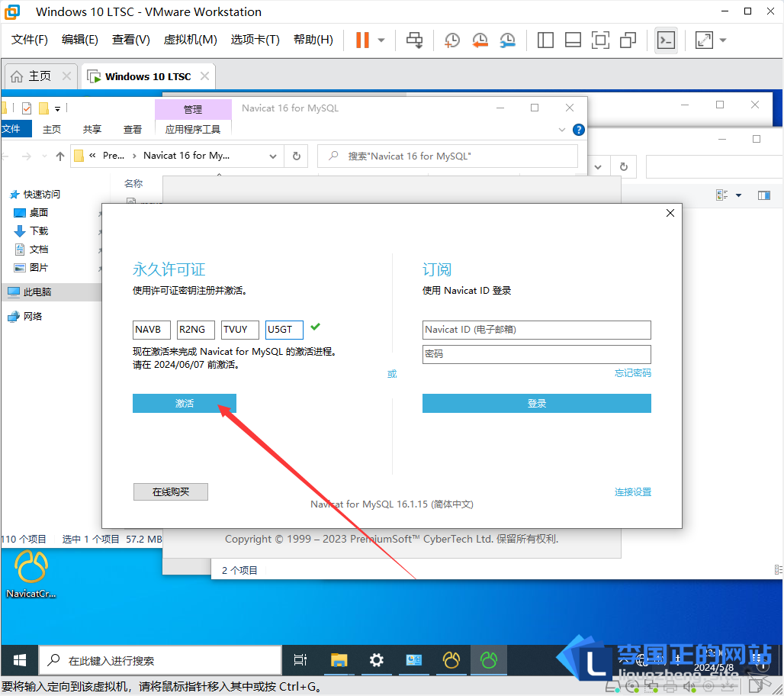Click the NavicatCr... desktop shortcut icon
This screenshot has height=696, width=784.
click(x=31, y=575)
